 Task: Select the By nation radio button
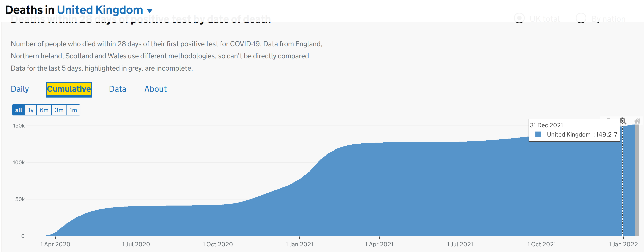581,19
